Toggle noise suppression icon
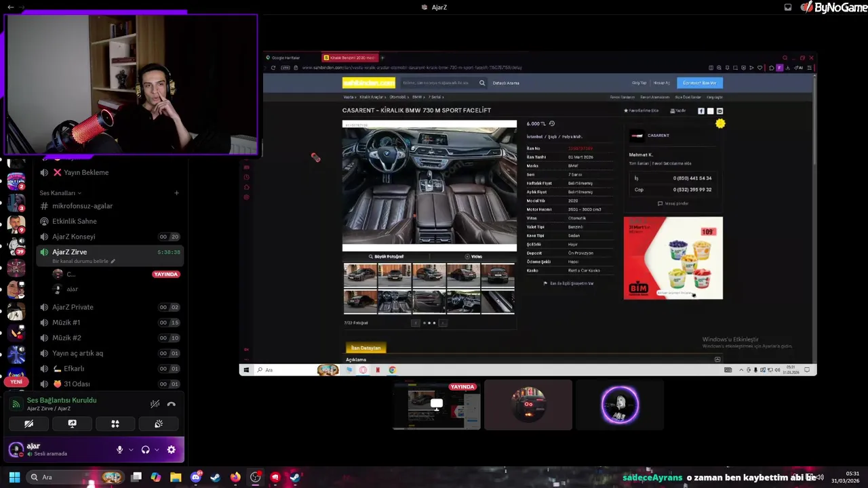868x488 pixels. coord(155,404)
